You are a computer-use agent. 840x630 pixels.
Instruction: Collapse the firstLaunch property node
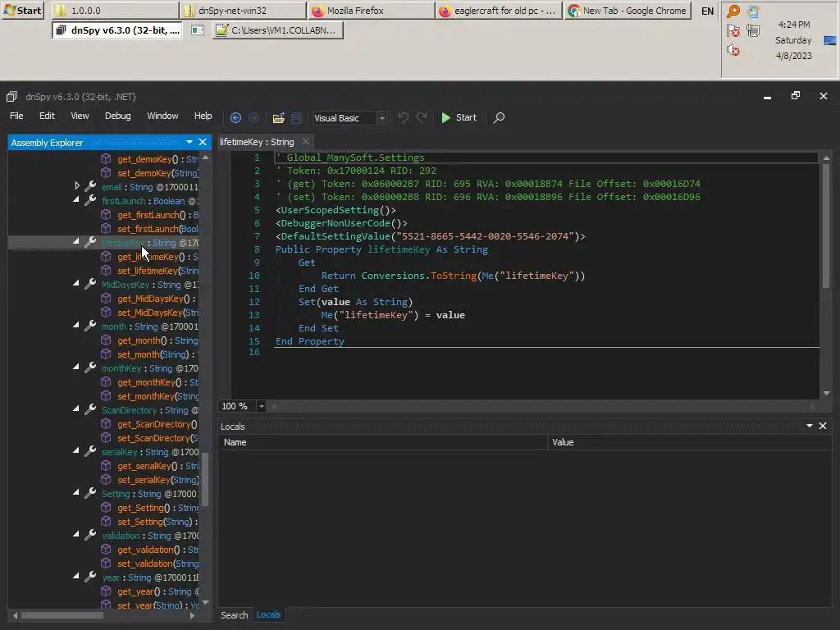click(x=77, y=201)
